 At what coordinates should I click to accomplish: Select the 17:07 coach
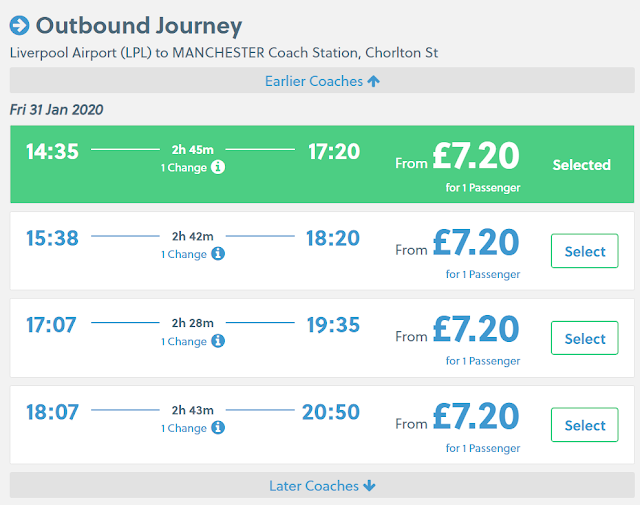585,338
